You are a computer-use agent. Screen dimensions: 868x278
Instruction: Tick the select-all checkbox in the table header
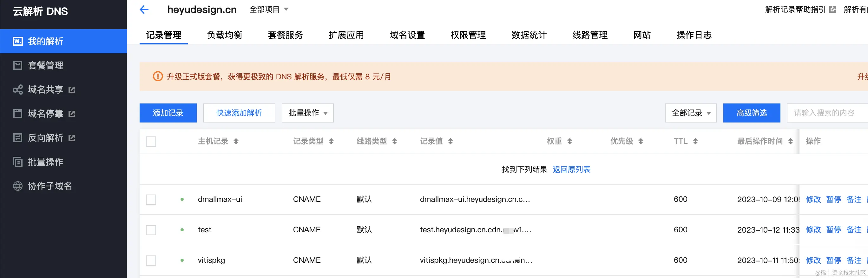151,142
